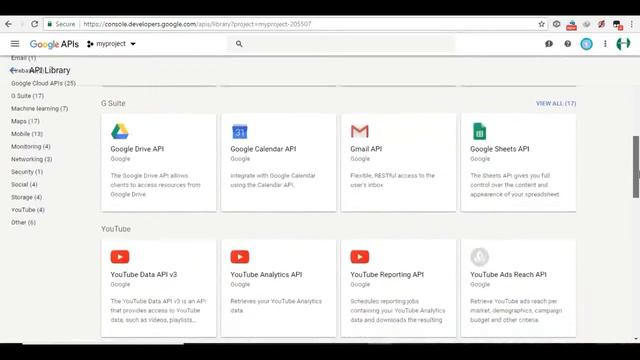Click the page vertical scrollbar thumb

tap(636, 167)
